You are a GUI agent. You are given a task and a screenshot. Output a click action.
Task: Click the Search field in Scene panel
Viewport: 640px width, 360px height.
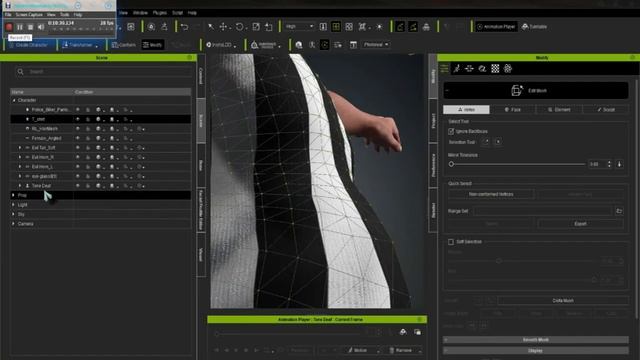click(102, 72)
